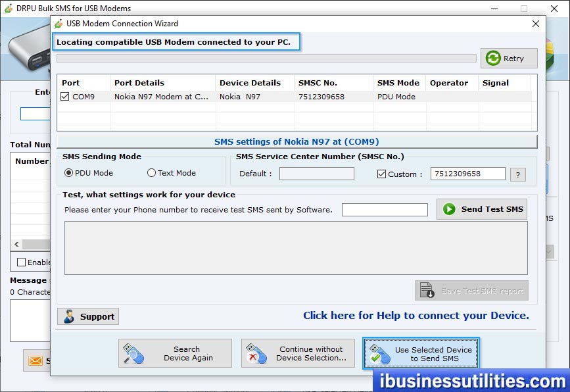Select Text Mode radio button
The height and width of the screenshot is (392, 570).
(151, 173)
